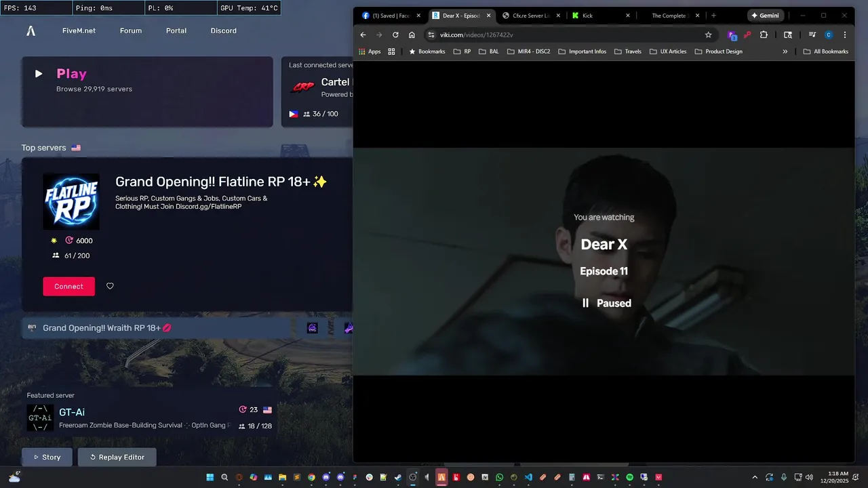Viewport: 868px width, 488px height.
Task: Open Grand Opening Flatline RP server title
Action: coord(221,182)
